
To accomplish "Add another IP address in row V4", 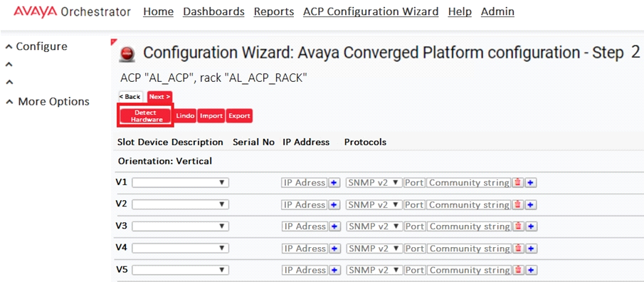I will pos(334,249).
